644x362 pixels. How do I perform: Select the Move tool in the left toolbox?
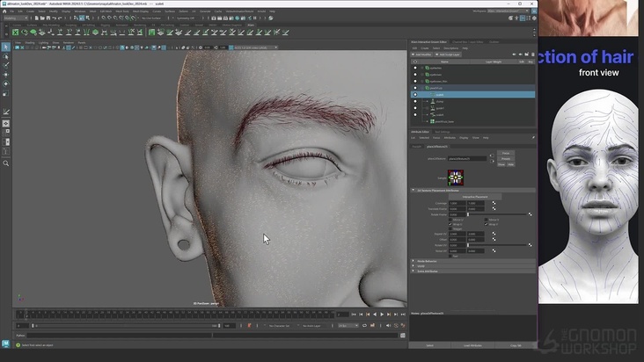coord(6,75)
